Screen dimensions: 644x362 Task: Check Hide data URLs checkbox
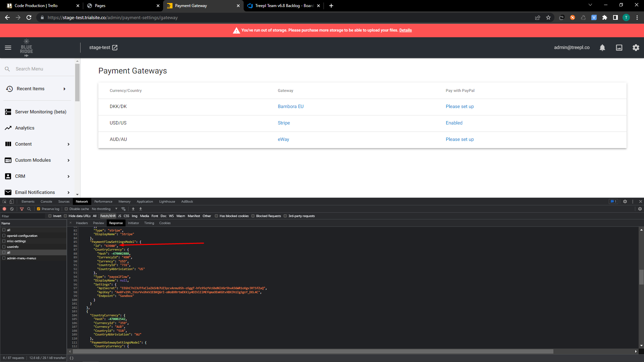coord(65,216)
